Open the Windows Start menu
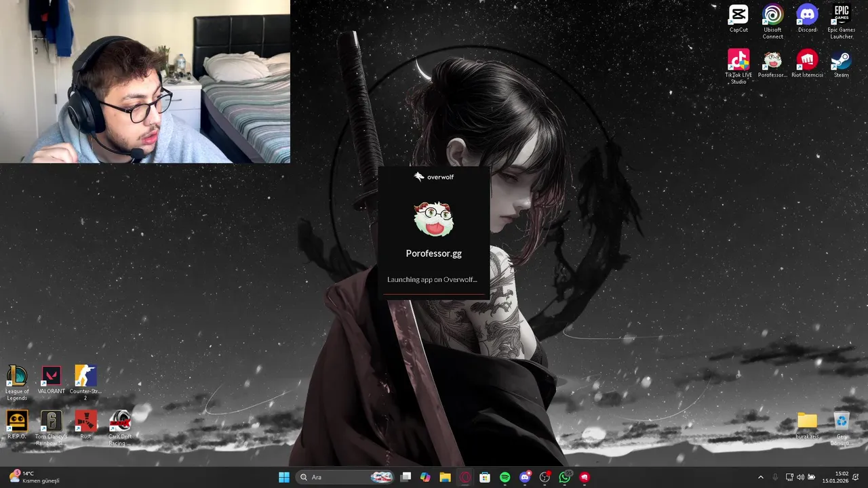Viewport: 868px width, 488px height. (284, 477)
